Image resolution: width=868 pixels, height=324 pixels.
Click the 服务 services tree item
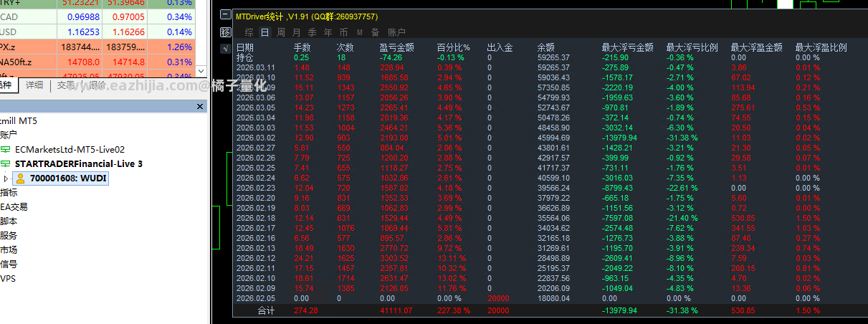click(9, 235)
